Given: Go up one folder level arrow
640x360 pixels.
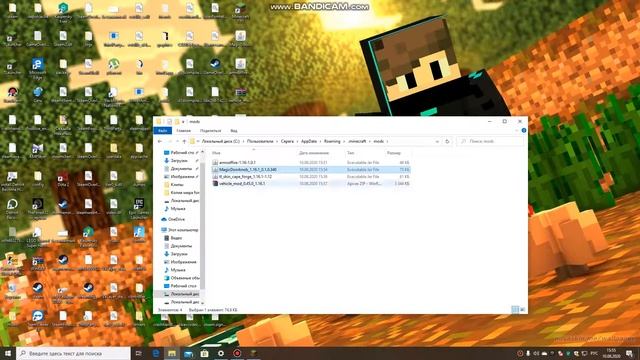Looking at the screenshot, I should (x=184, y=141).
